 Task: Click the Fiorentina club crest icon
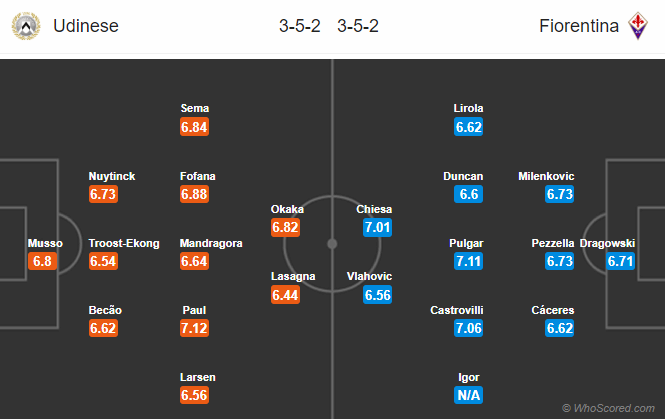click(637, 26)
